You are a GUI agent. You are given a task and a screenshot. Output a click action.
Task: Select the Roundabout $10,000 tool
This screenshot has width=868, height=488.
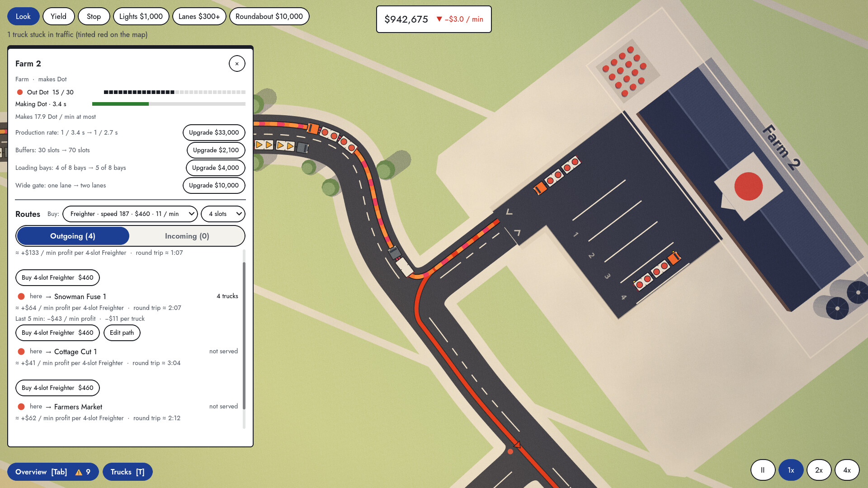click(x=269, y=16)
